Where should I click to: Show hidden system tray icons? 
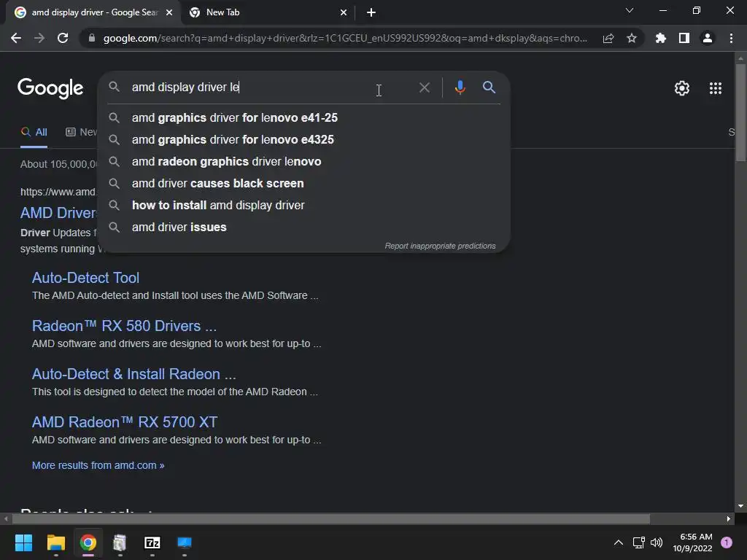tap(619, 542)
